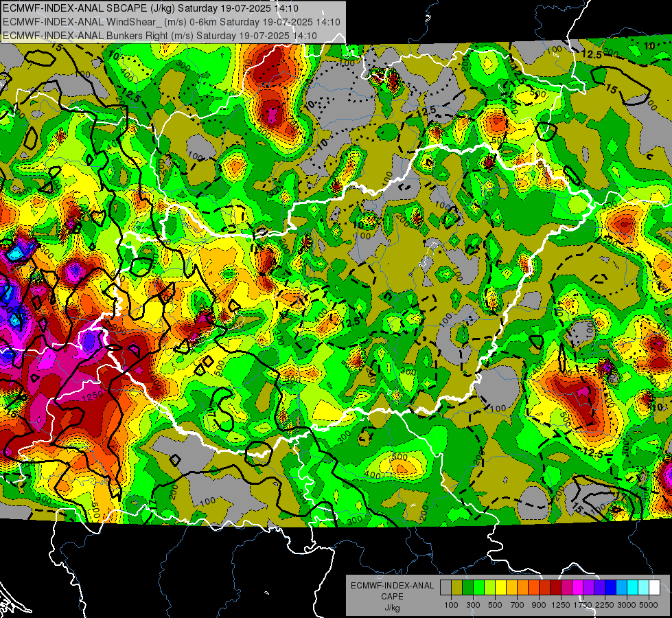Click the word CAPE in the legend
The image size is (672, 618).
coord(392,597)
